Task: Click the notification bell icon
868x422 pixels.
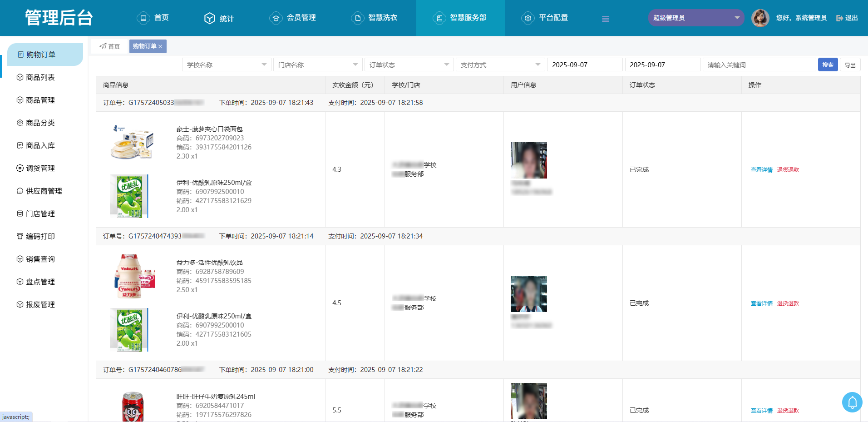Action: point(852,402)
